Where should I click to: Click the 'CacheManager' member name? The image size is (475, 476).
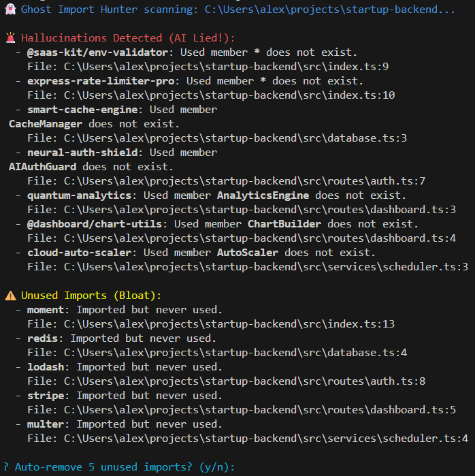point(46,124)
